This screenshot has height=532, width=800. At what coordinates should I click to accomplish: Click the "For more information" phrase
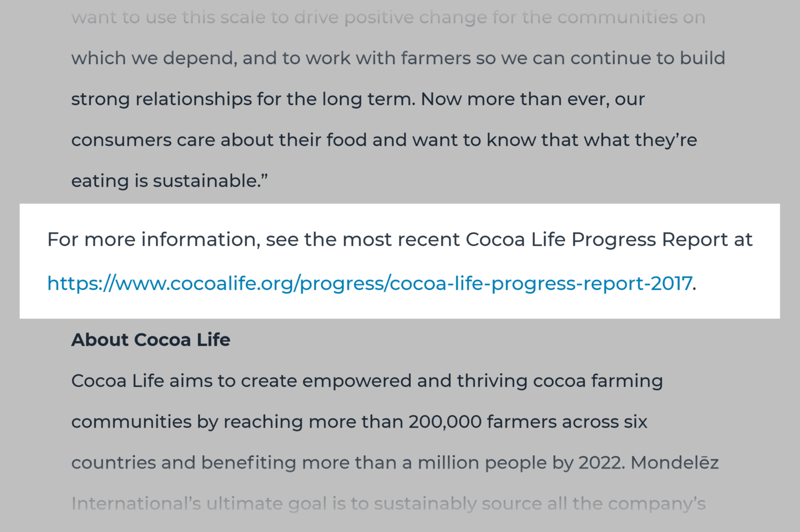153,239
